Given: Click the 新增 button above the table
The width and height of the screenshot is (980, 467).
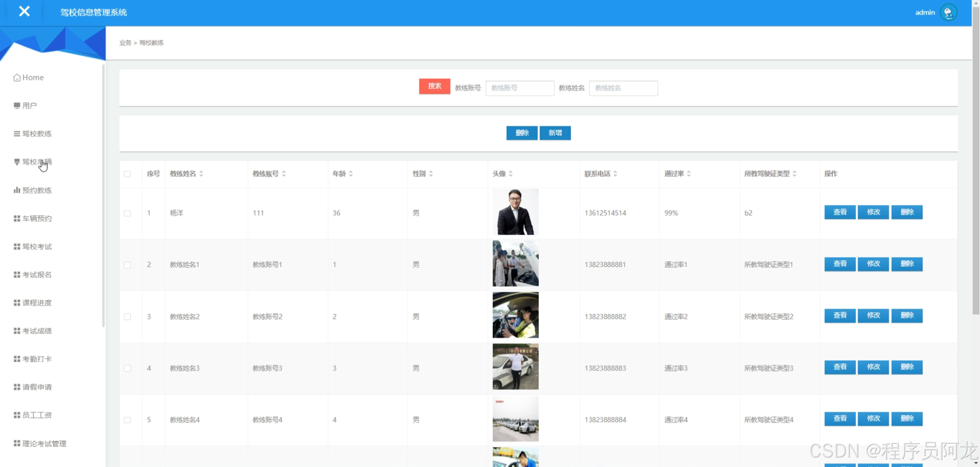Looking at the screenshot, I should pos(555,133).
